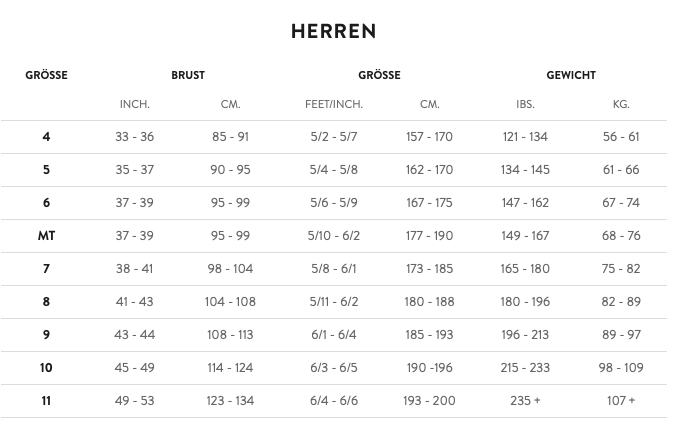
Task: Select height value 5/10 - 6/2
Action: [x=334, y=236]
